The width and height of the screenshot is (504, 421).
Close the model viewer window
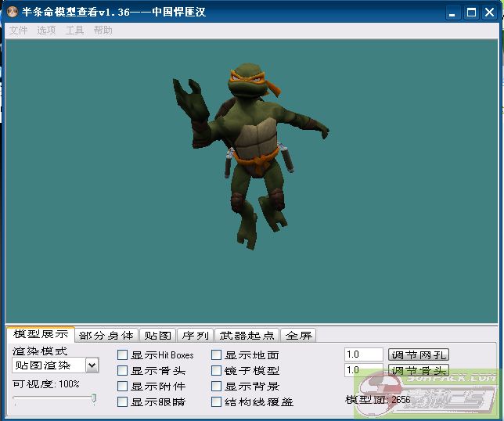coord(490,13)
